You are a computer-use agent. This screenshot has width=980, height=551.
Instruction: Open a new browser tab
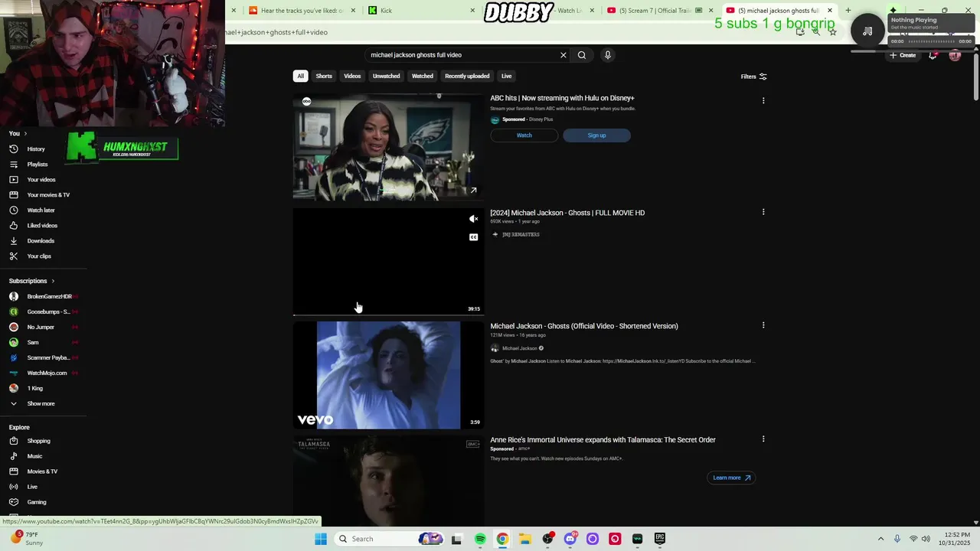(x=848, y=11)
